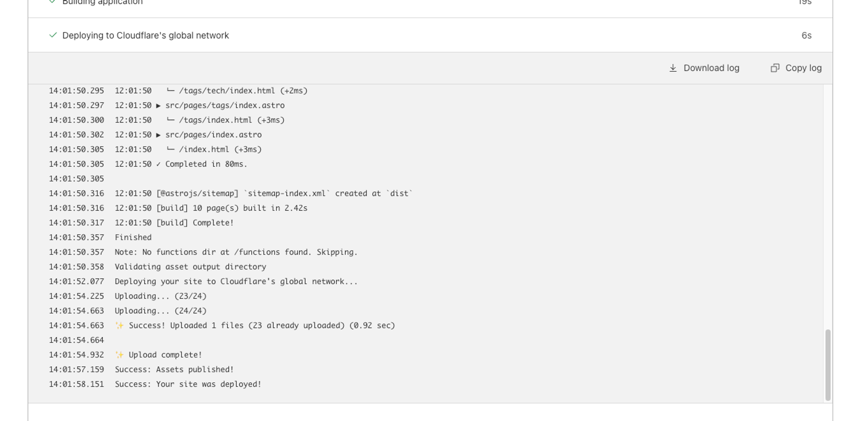This screenshot has width=868, height=421.
Task: Collapse the Deploying to Cloudflare's global network step
Action: pos(145,35)
